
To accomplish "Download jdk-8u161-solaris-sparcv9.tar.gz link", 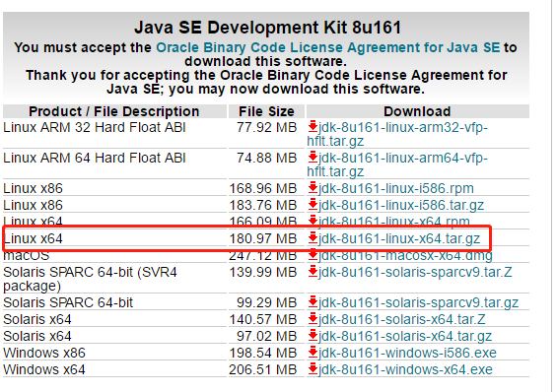I will point(418,302).
